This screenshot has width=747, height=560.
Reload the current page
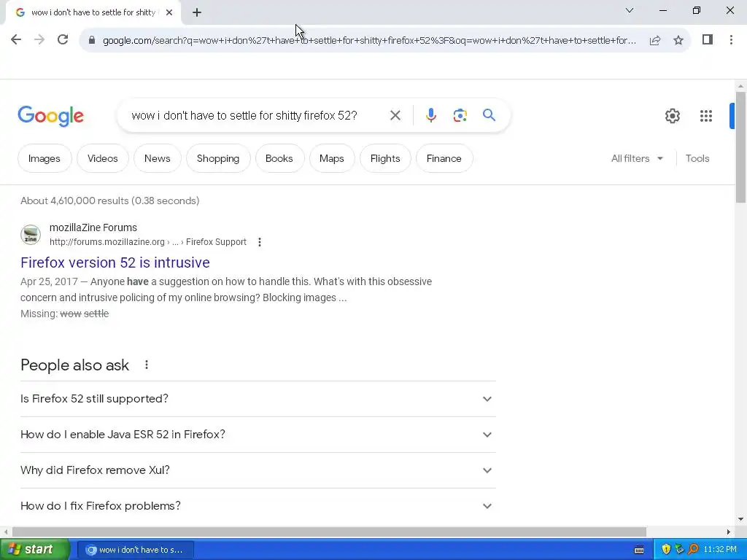pos(63,39)
